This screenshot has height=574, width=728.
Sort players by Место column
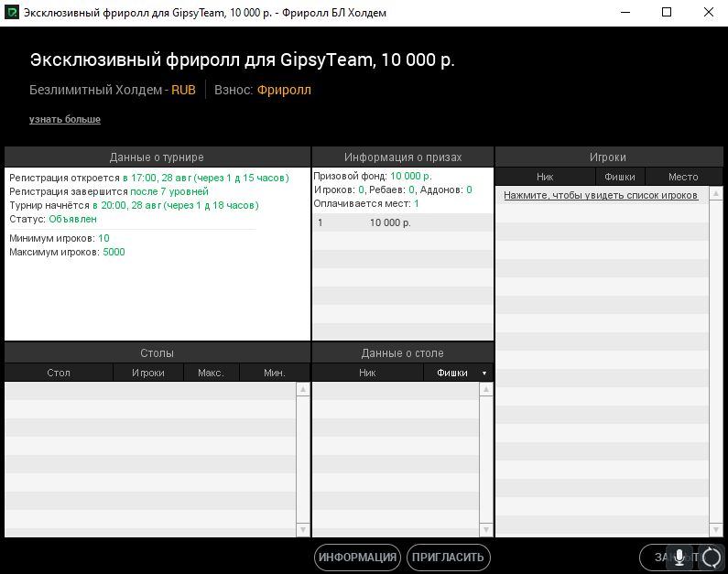[683, 177]
